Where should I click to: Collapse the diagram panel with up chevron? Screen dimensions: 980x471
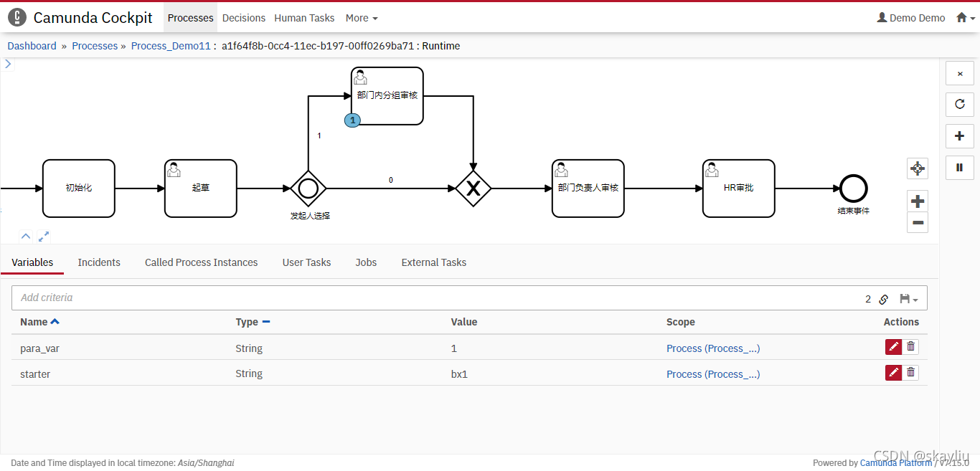(x=25, y=235)
